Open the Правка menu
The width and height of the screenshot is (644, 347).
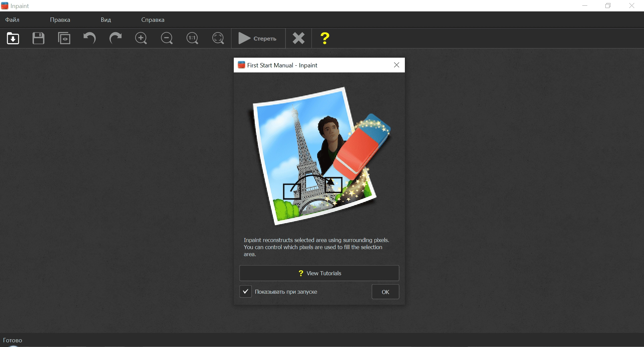[60, 20]
